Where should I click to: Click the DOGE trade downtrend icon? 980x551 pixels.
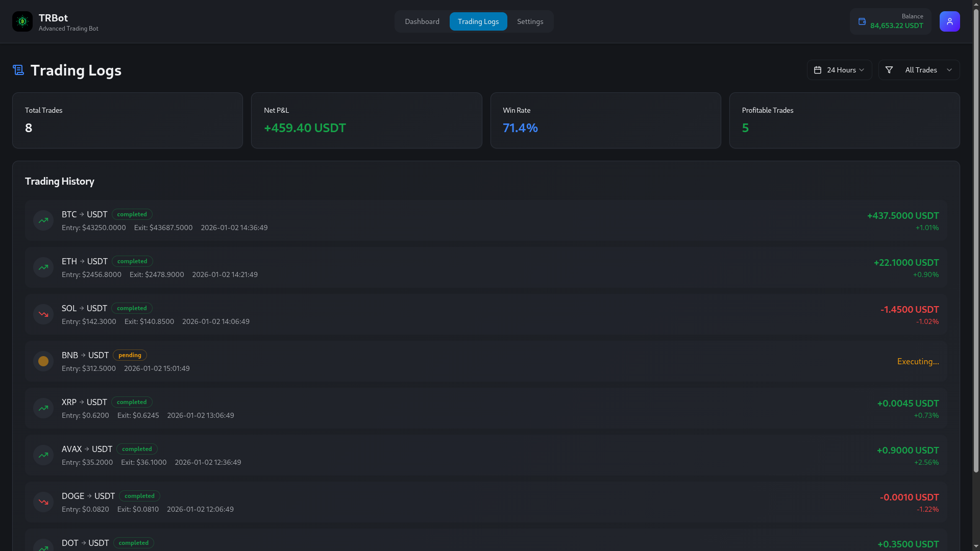pos(43,502)
